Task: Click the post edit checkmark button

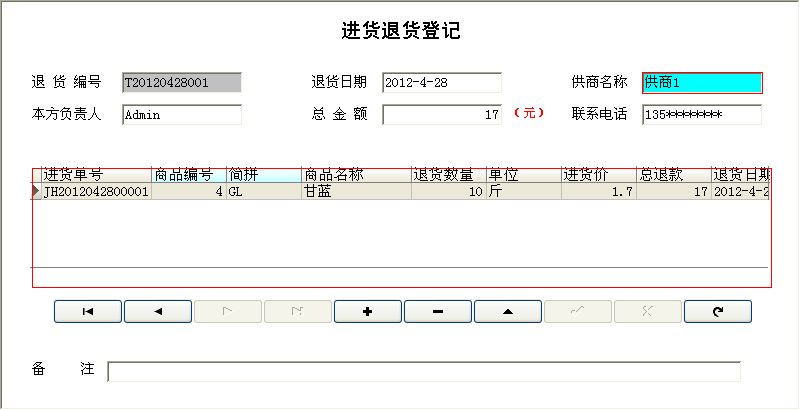Action: [578, 311]
